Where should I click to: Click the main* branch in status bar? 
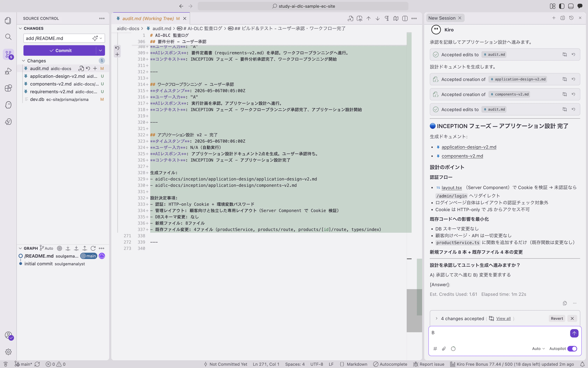23,364
